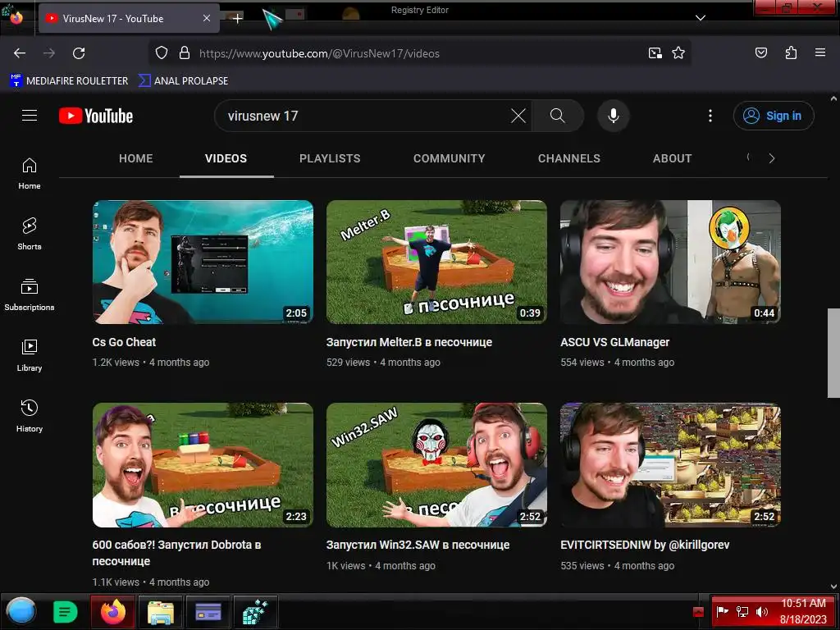Close the VirusNew 17 - YouTube tab
Screen dimensions: 840x630
click(x=207, y=18)
